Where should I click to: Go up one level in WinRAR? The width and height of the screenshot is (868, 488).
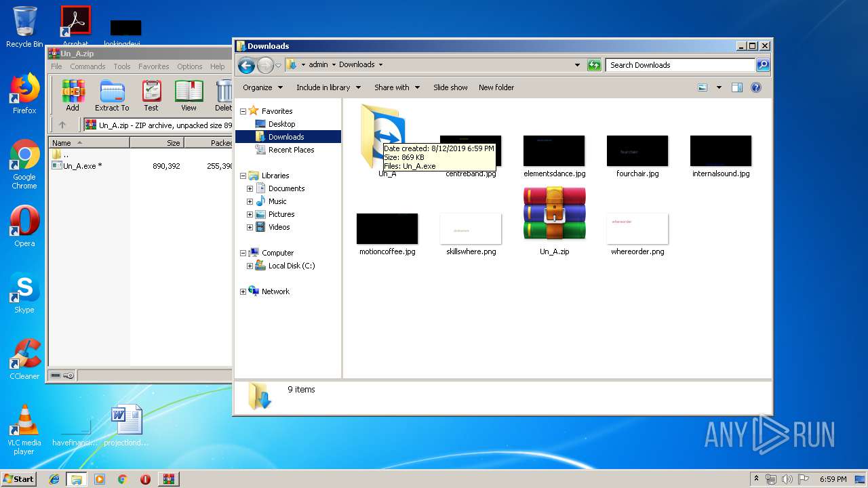coord(62,125)
